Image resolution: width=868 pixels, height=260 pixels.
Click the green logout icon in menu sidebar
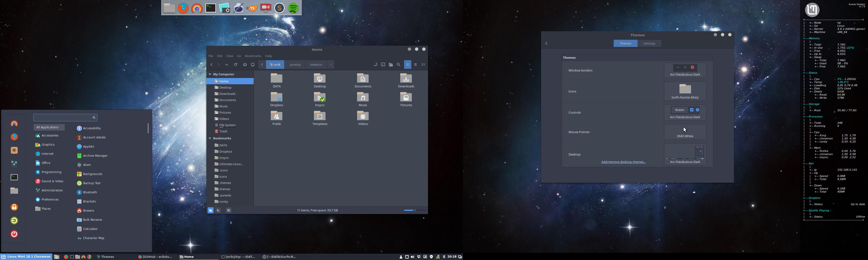[14, 221]
